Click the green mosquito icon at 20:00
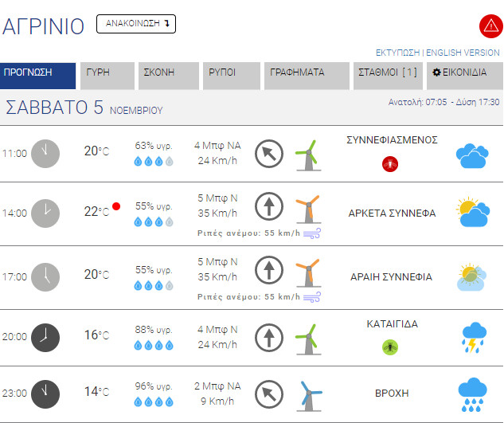This screenshot has height=423, width=504. tap(390, 347)
